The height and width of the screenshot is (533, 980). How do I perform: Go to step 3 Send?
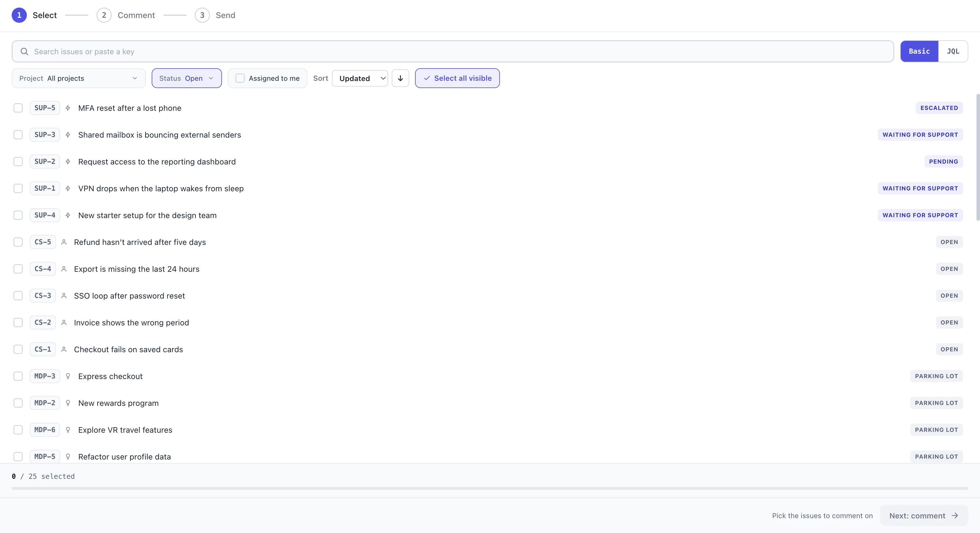point(215,15)
